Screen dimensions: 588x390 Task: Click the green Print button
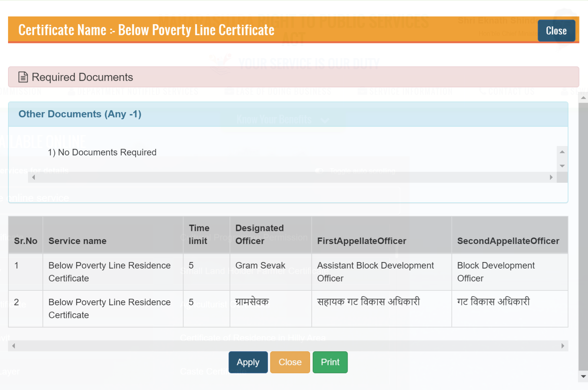(x=330, y=362)
